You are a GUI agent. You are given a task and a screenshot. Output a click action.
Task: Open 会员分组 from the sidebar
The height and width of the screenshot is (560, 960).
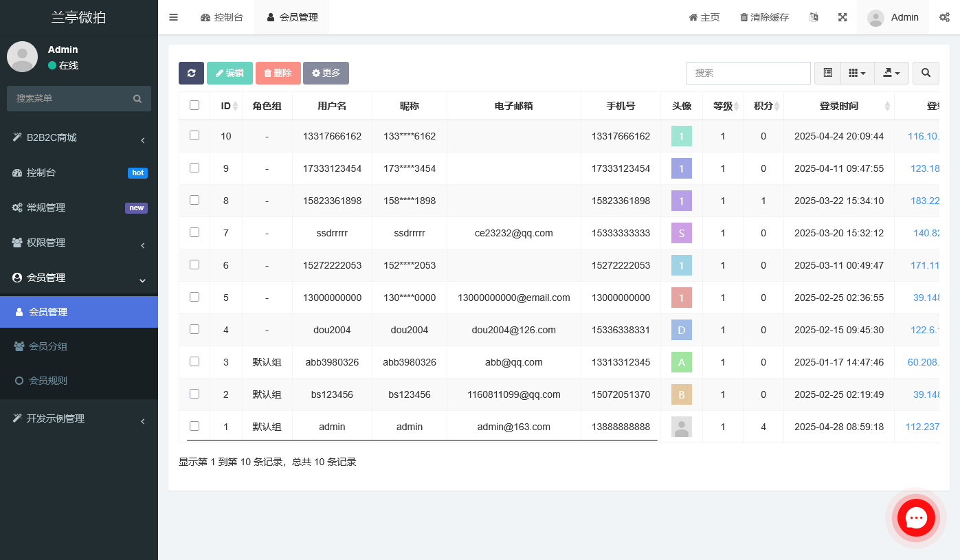pos(78,346)
